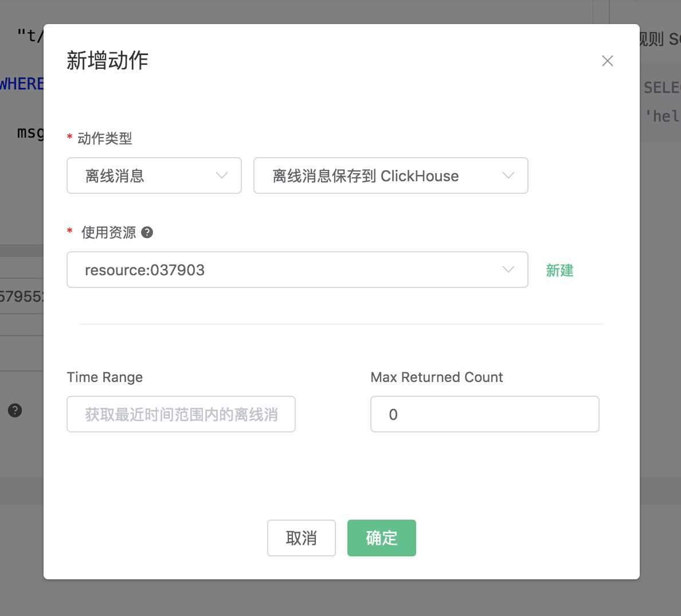Viewport: 681px width, 616px height.
Task: Focus the Time Range input field
Action: [x=181, y=414]
